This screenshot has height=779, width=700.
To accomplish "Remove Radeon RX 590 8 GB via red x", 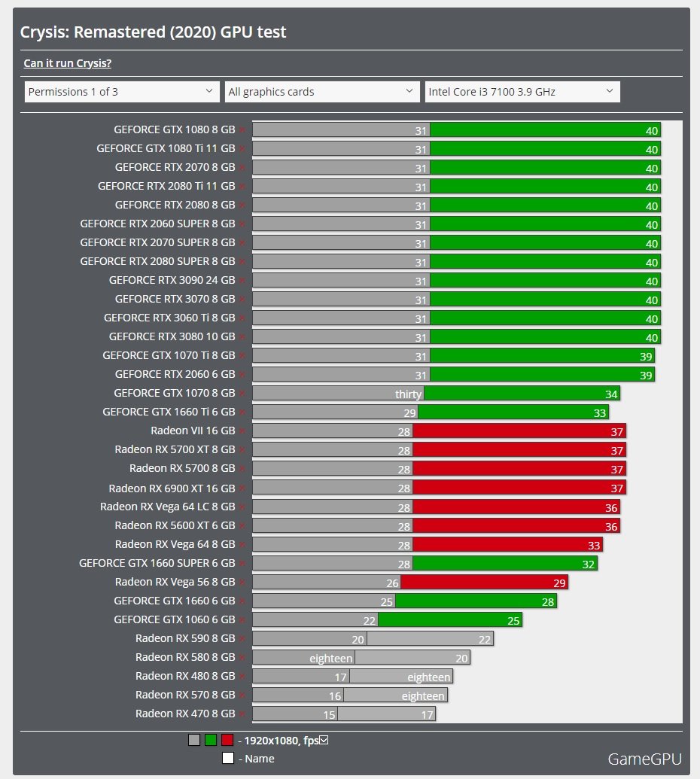I will coord(242,639).
